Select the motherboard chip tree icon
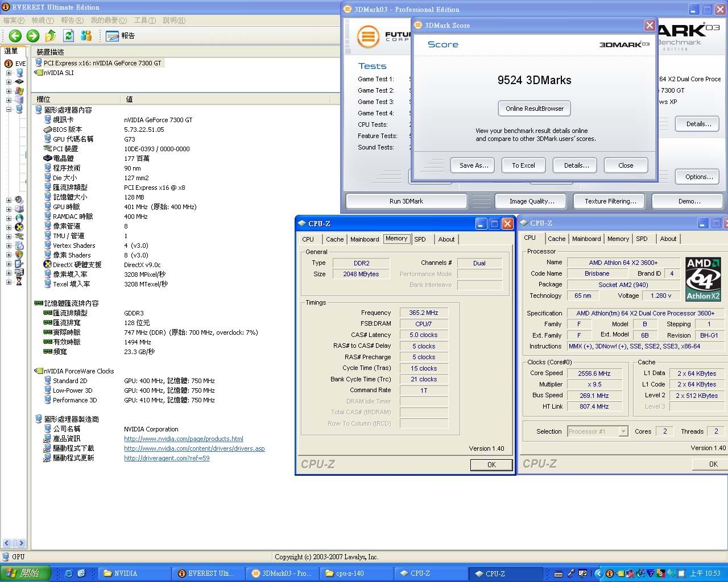Viewport: 728px width, 582px height. [19, 82]
